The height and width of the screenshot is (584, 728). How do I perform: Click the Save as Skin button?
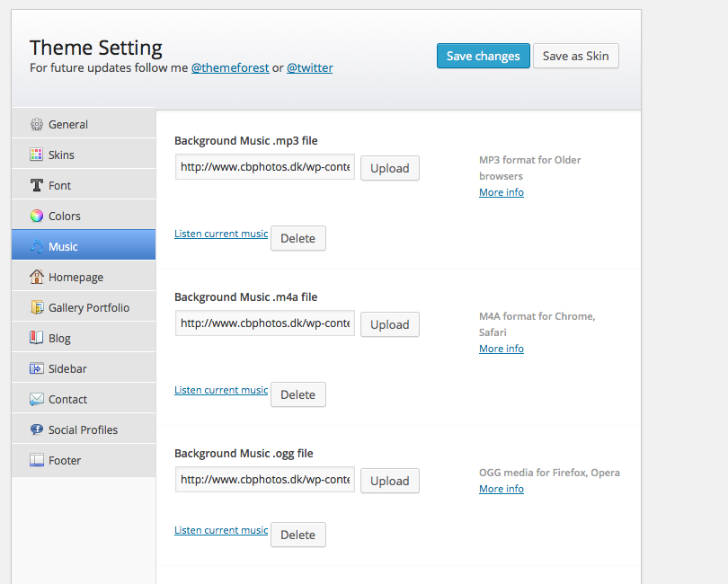[x=575, y=56]
